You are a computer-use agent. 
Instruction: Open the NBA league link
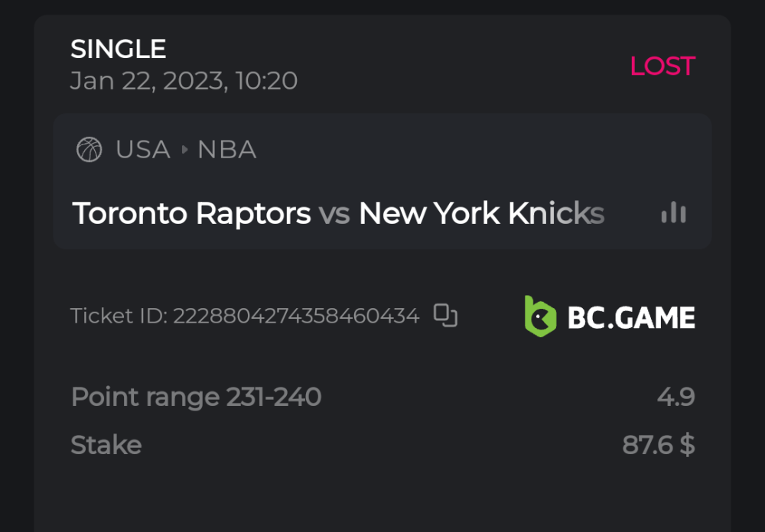226,150
